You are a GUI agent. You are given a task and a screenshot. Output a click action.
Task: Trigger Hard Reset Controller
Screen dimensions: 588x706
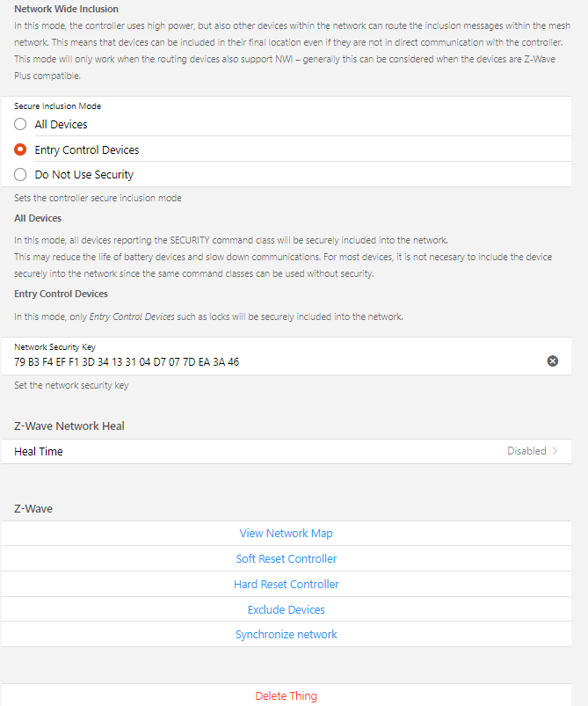click(286, 584)
